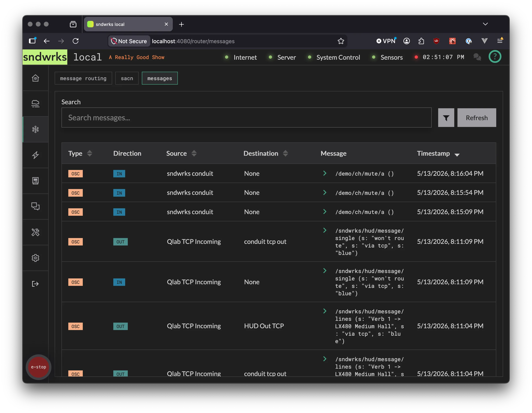532x413 pixels.
Task: Open the lightning bolt triggers sidebar icon
Action: pos(36,155)
